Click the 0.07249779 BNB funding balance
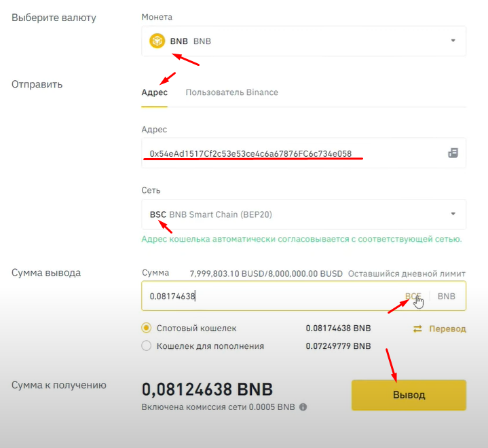This screenshot has width=488, height=448. 338,346
